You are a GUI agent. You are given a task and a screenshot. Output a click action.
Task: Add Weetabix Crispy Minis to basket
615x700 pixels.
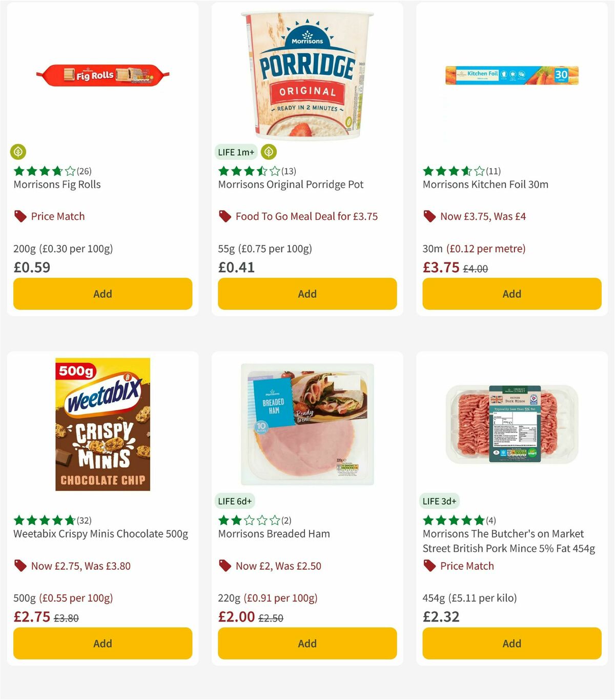(x=102, y=643)
